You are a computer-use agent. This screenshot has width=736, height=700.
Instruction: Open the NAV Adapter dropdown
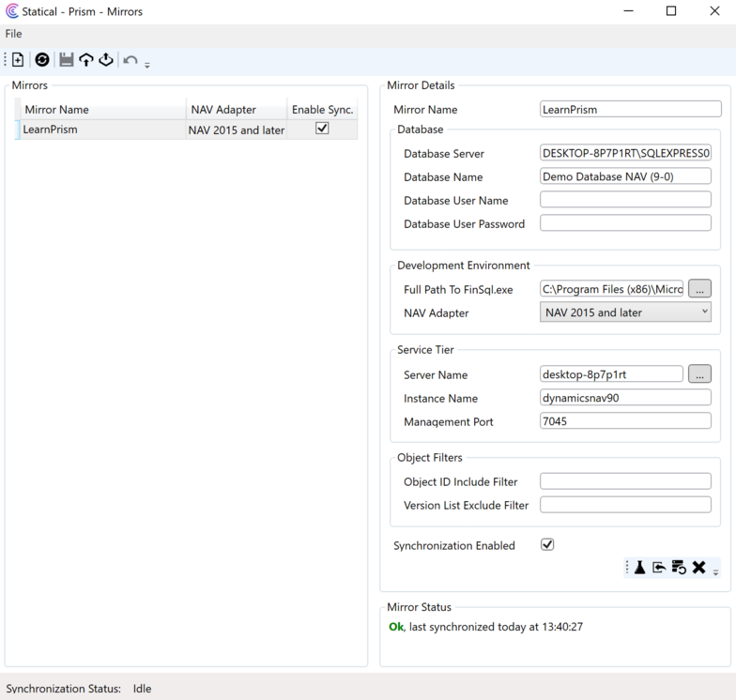pos(625,312)
